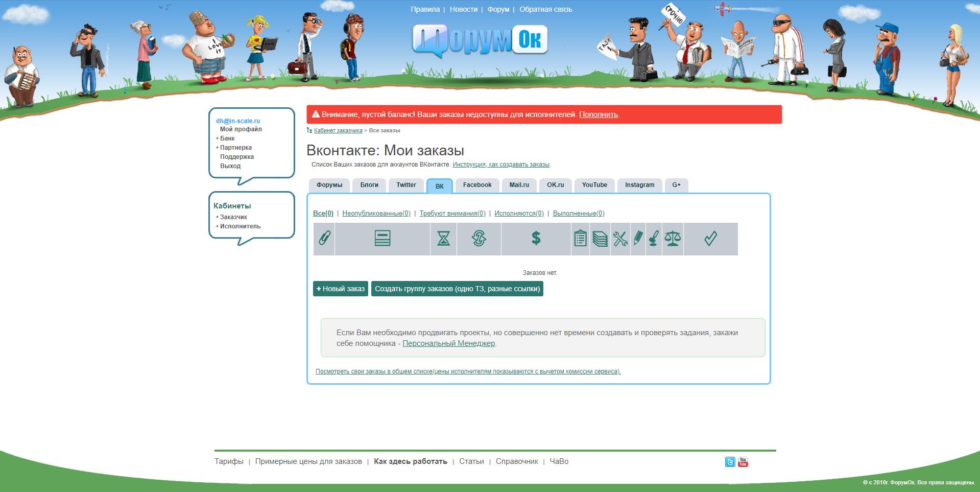The image size is (980, 492).
Task: Filter by Неопубликованные(0)
Action: 376,214
